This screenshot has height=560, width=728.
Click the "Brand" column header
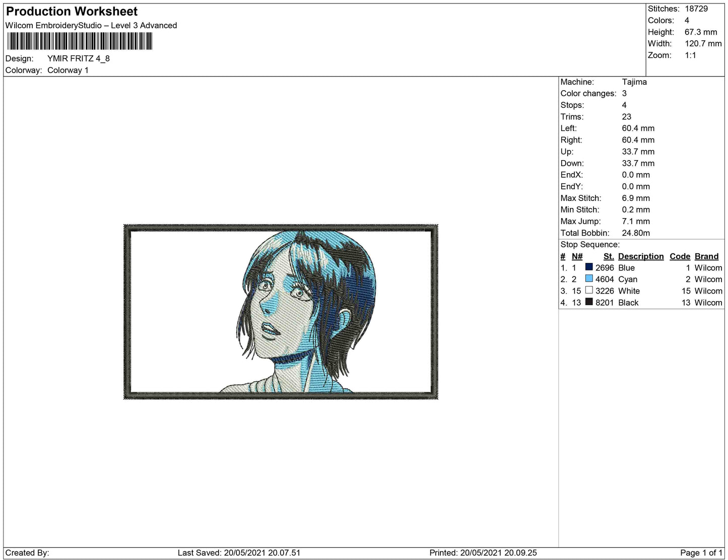point(706,256)
